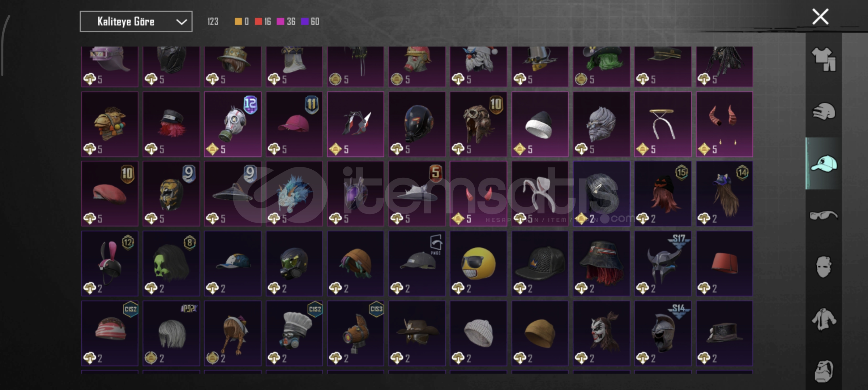The height and width of the screenshot is (390, 868).
Task: Select the highlighted cap headwear category tab
Action: point(824,164)
